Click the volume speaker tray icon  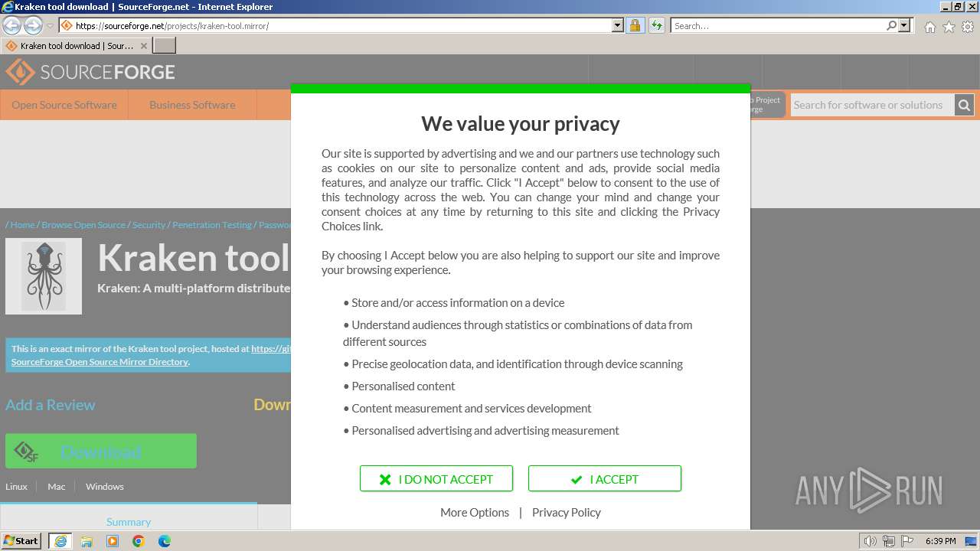tap(870, 541)
